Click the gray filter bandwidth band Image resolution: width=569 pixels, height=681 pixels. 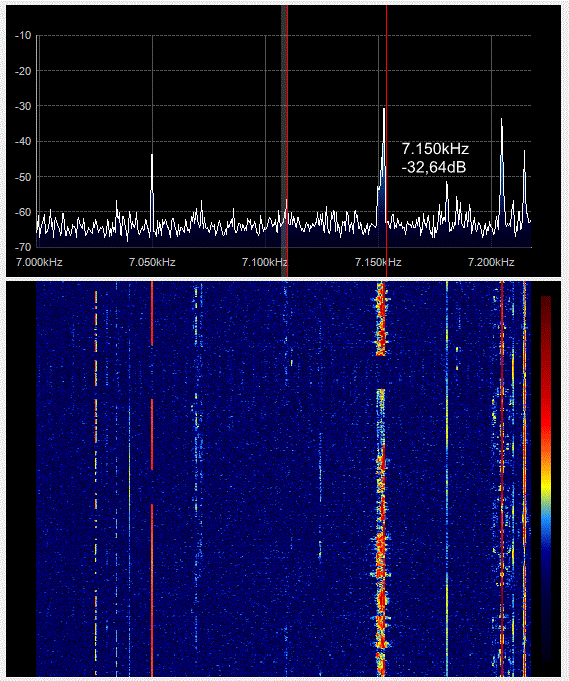tap(284, 141)
